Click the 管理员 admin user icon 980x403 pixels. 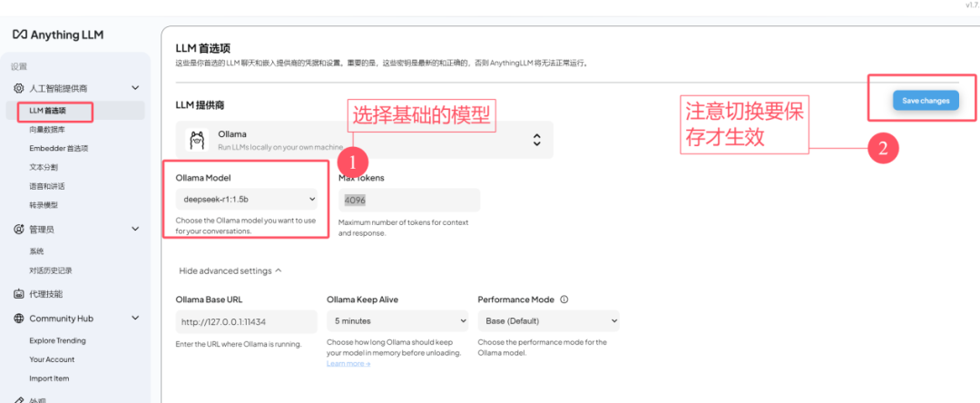pyautogui.click(x=18, y=230)
